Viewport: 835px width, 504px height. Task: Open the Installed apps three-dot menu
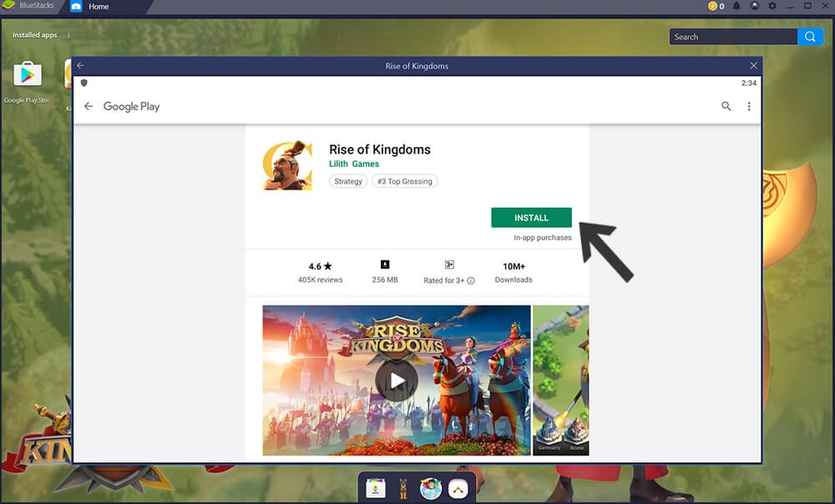(68, 35)
